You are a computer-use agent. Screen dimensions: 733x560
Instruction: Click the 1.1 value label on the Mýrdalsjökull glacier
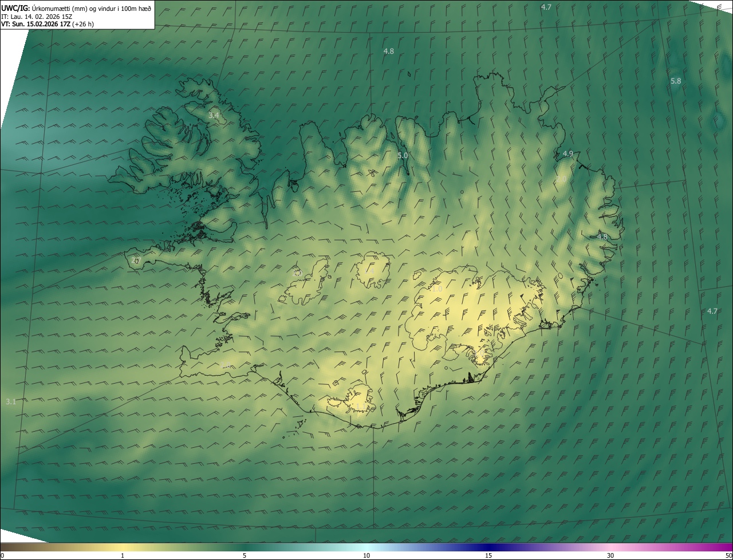360,407
